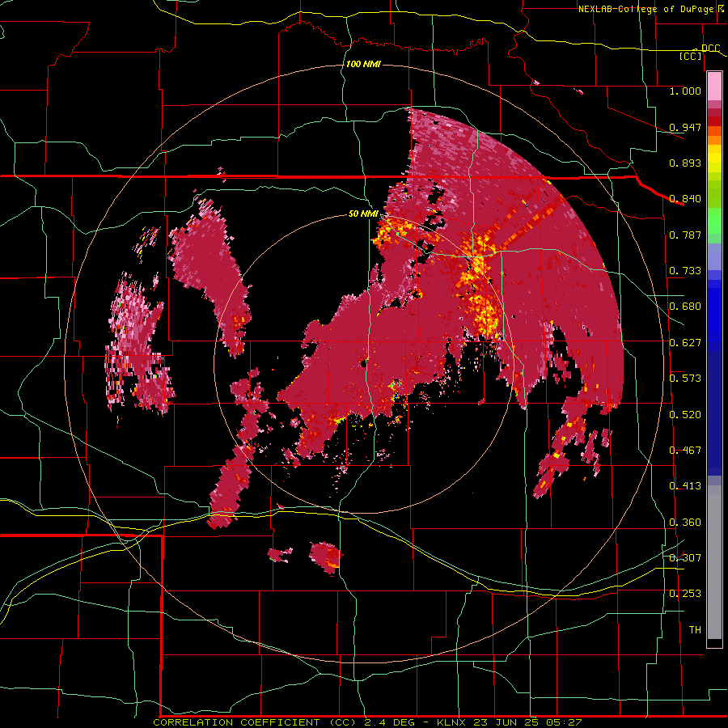Select the 0.893 scale value
728x728 pixels.
(685, 163)
